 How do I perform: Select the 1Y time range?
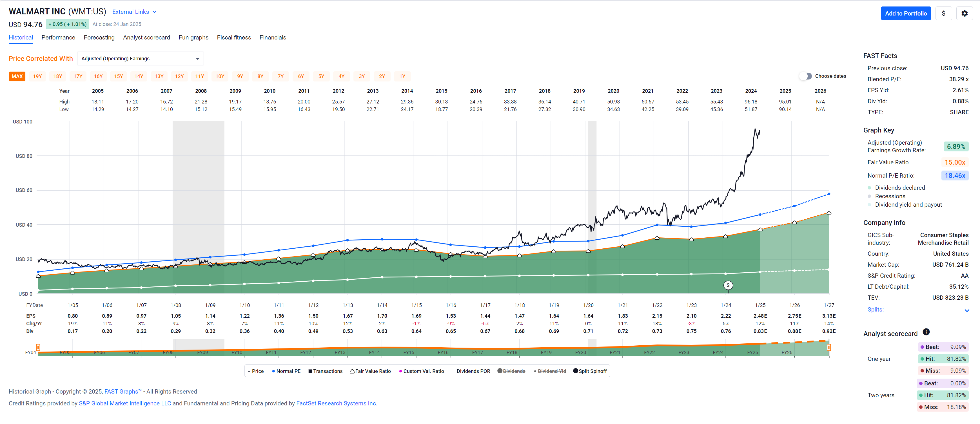pos(402,76)
